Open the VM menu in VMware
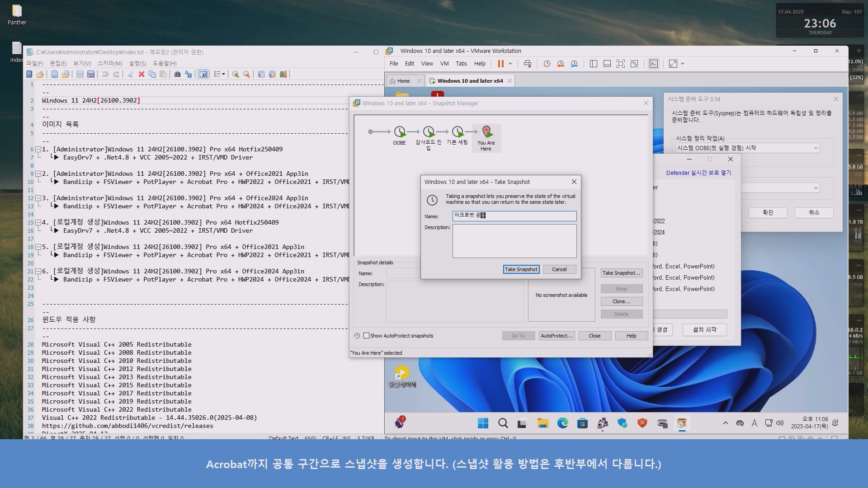This screenshot has height=488, width=868. [x=444, y=64]
